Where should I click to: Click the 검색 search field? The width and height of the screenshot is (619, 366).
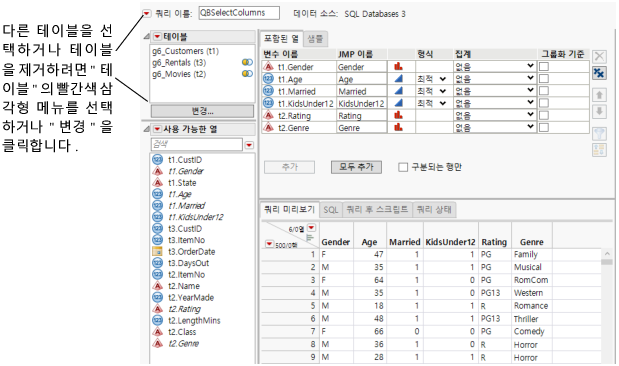point(196,145)
